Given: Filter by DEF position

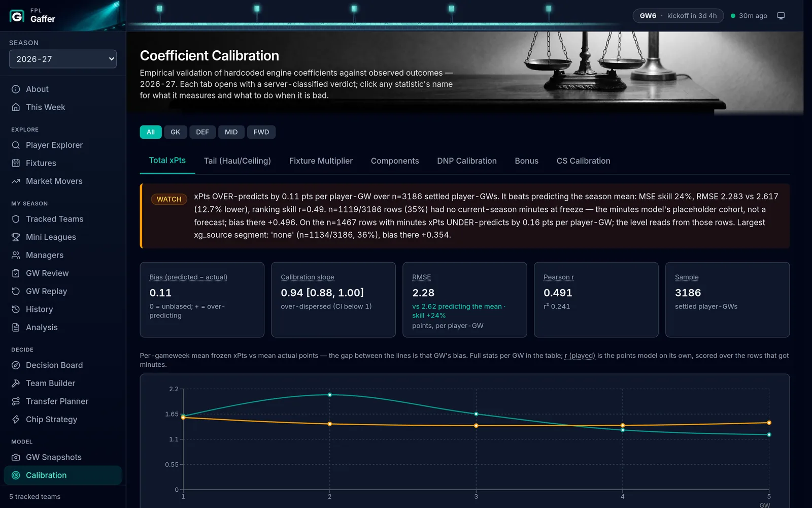Looking at the screenshot, I should coord(202,132).
